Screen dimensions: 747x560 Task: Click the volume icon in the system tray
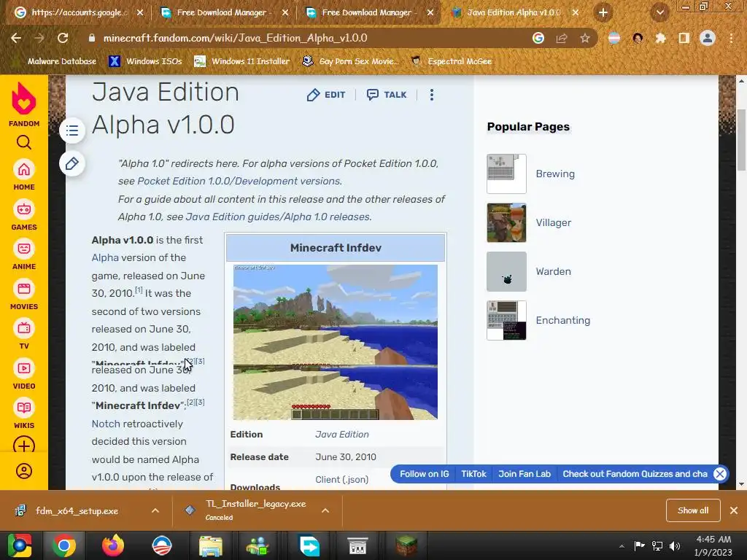[675, 545]
